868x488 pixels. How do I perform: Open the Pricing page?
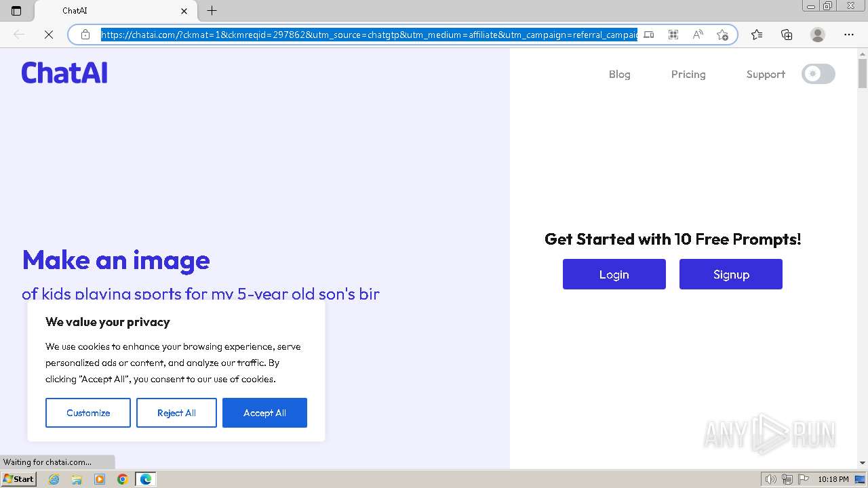click(688, 75)
